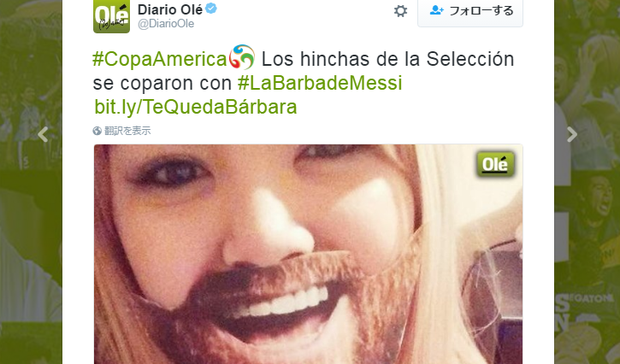Click the Olé watermark on photo
Viewport: 620px width, 364px height.
[x=495, y=164]
